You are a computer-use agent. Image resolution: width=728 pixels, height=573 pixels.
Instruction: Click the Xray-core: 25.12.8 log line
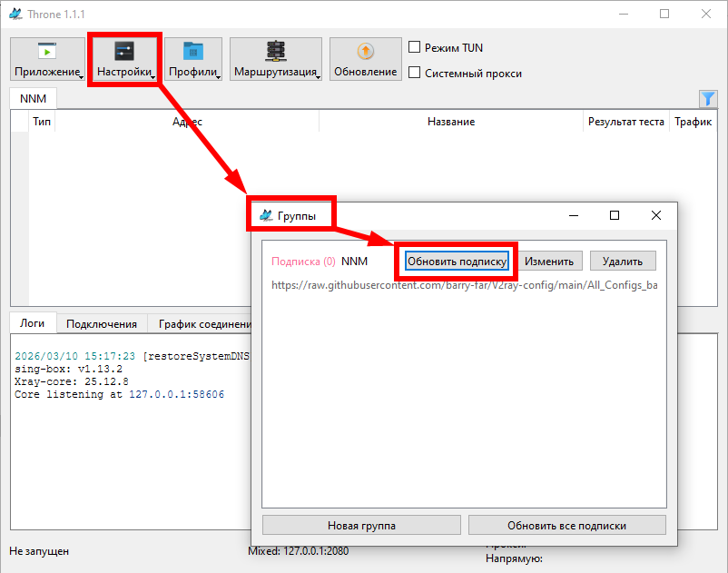[72, 381]
